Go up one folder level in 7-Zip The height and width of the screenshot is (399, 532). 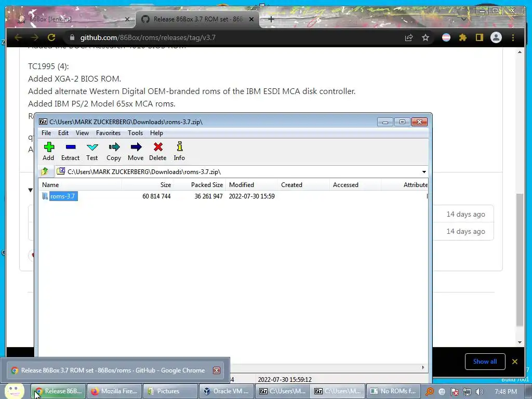click(45, 171)
